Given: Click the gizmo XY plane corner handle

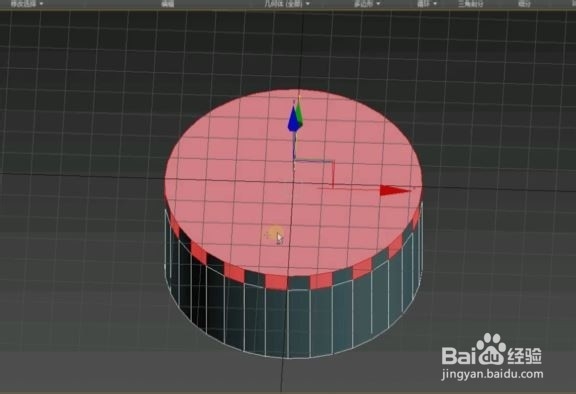Looking at the screenshot, I should coord(332,162).
